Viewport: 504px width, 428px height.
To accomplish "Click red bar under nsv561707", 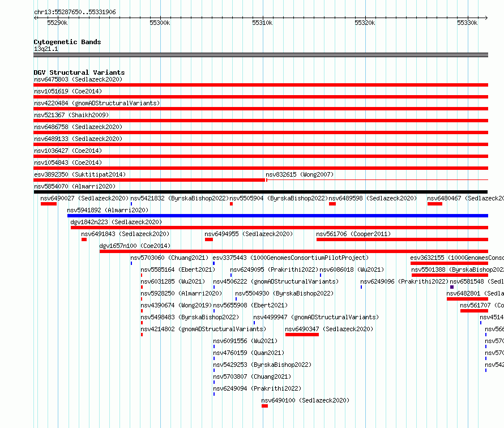I will coord(474,311).
